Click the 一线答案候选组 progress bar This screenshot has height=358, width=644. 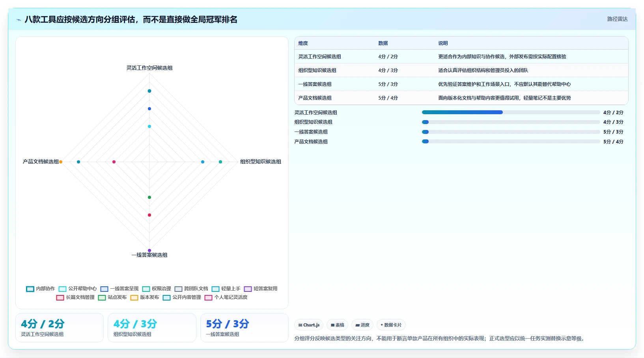click(511, 132)
